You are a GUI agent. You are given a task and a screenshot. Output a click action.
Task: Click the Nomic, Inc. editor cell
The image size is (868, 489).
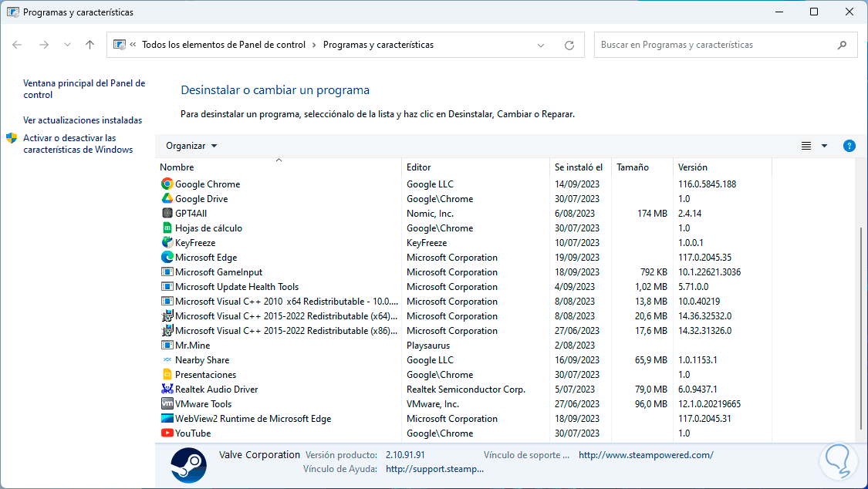click(430, 214)
